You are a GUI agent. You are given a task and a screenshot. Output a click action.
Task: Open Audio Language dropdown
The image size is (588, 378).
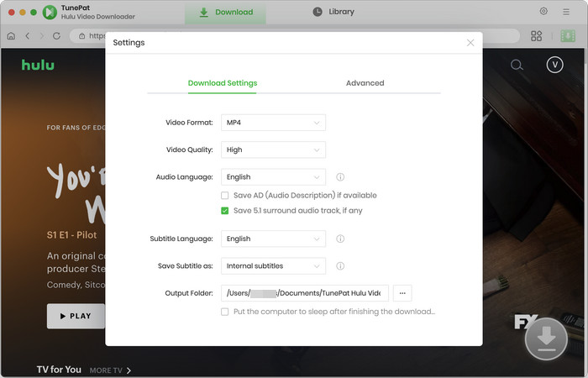(273, 177)
